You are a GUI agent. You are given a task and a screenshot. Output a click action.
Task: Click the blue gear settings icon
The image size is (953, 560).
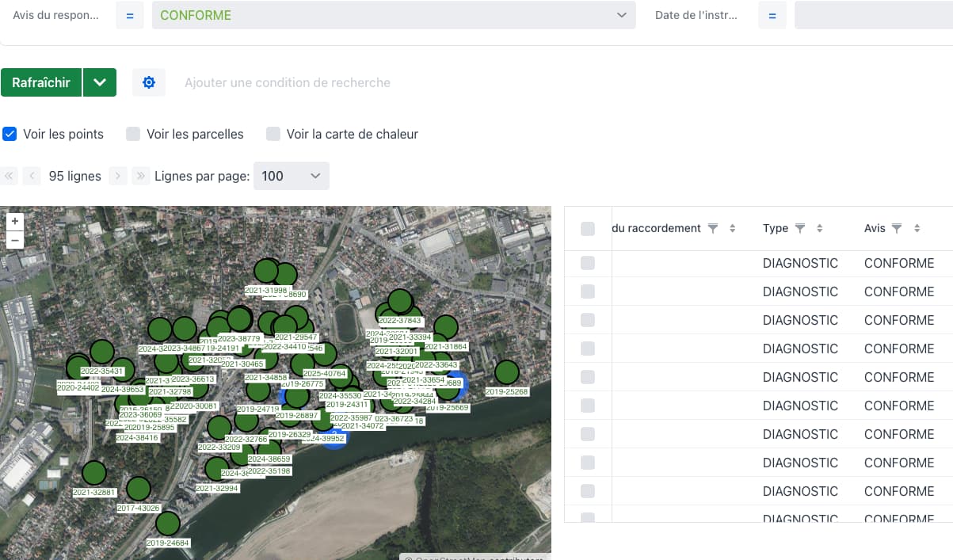149,82
